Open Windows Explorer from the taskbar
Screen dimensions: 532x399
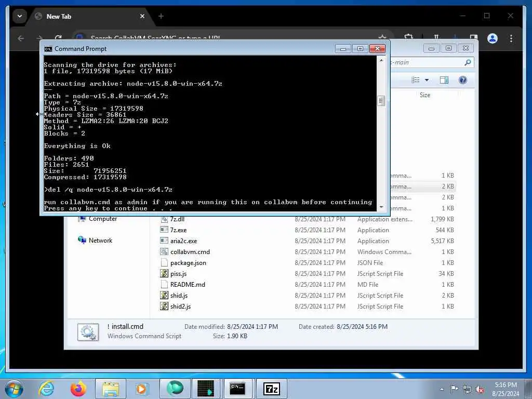(111, 389)
